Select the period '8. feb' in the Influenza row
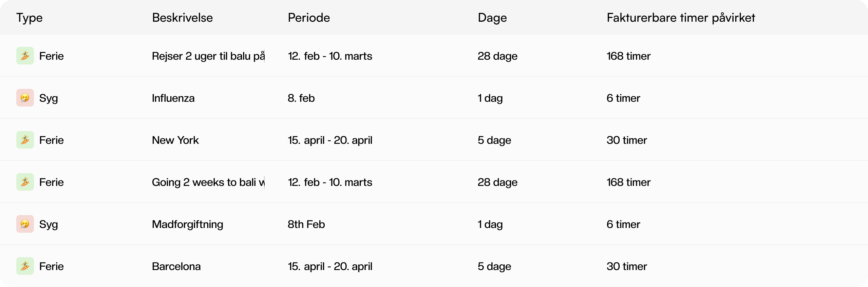 [x=301, y=98]
